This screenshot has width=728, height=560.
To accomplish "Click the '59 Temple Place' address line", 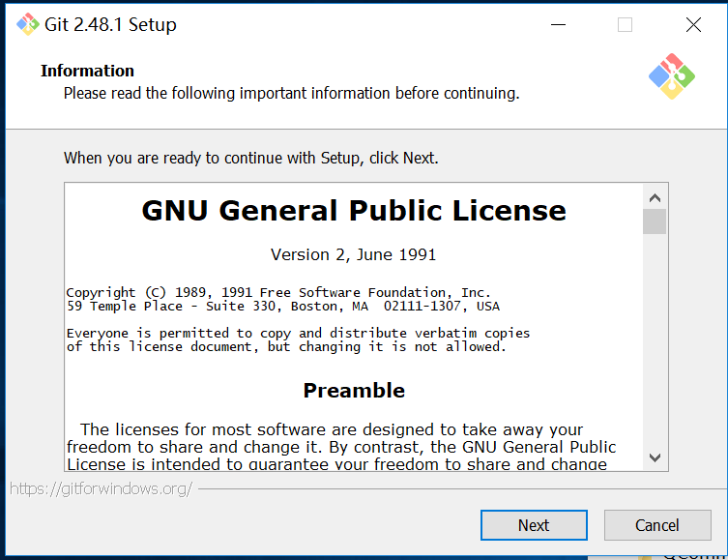I will (283, 306).
